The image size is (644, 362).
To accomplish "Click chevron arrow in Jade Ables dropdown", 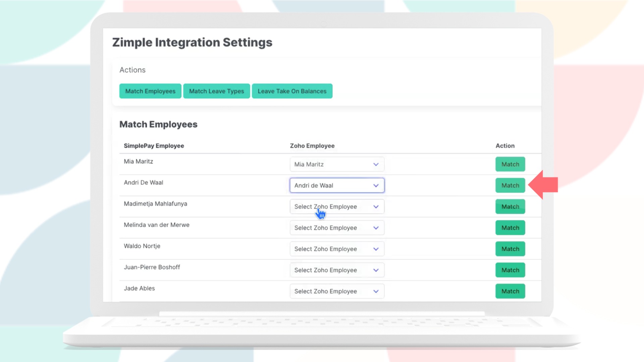I will coord(376,291).
